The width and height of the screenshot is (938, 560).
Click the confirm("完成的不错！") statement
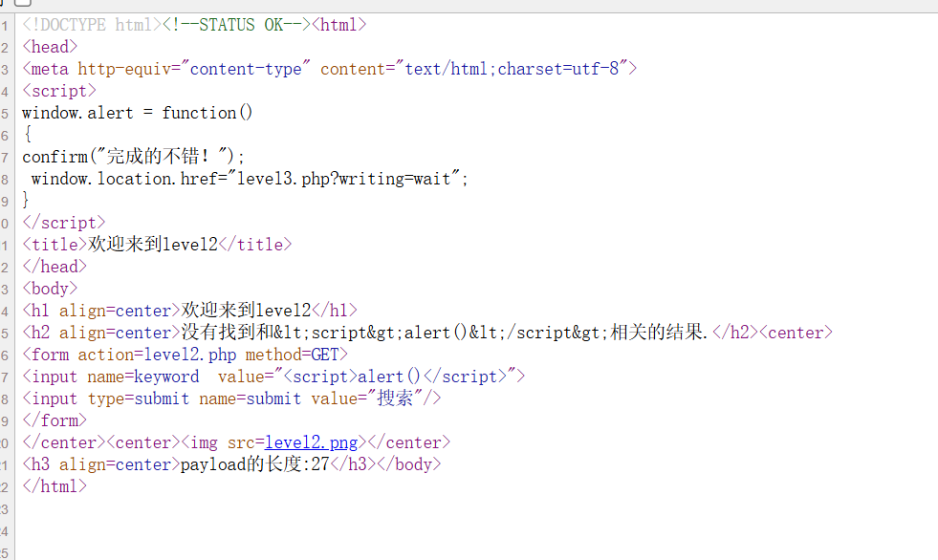[134, 157]
